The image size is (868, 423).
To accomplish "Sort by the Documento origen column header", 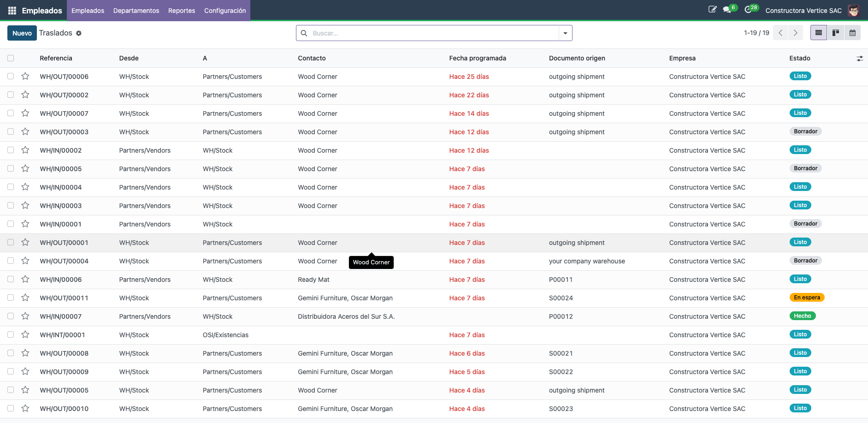I will click(x=577, y=58).
